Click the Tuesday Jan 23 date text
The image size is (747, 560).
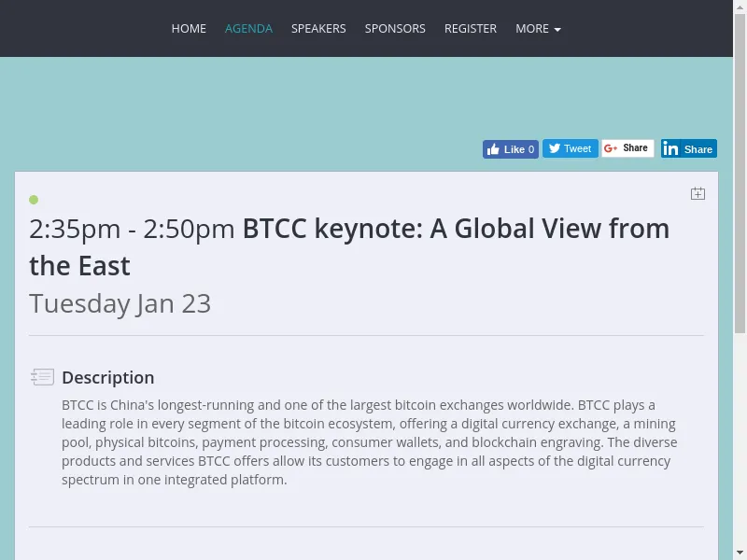click(x=120, y=303)
